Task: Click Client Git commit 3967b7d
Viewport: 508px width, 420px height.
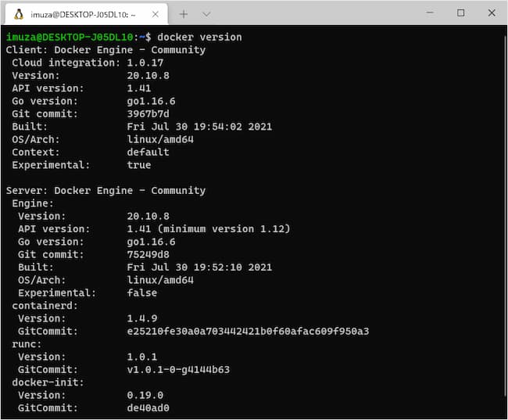Action: point(148,114)
